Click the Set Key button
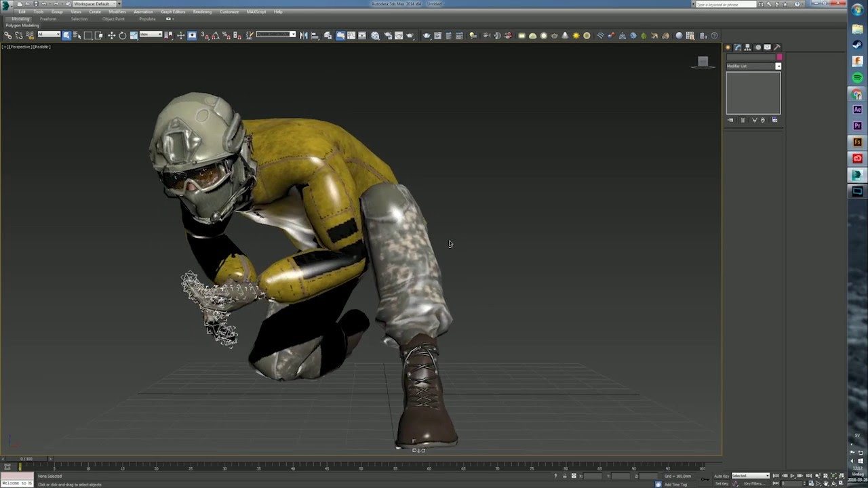Image resolution: width=868 pixels, height=488 pixels. [x=721, y=483]
